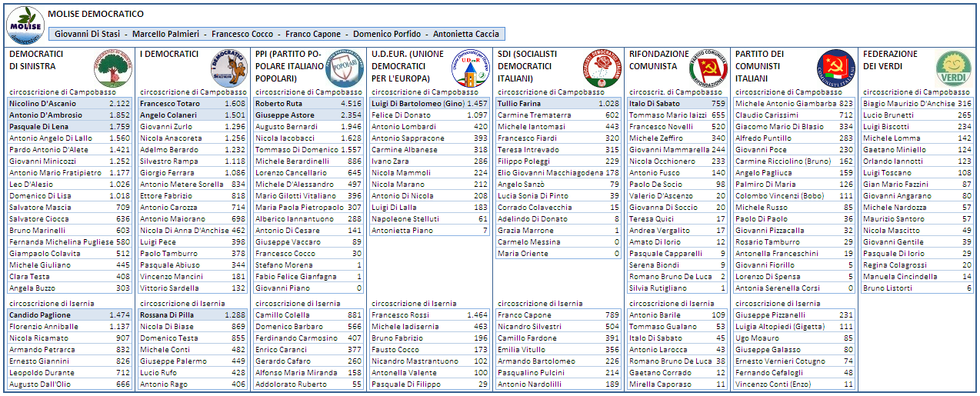The image size is (980, 396).
Task: Click the Italo Di Sabato highlighted row
Action: [x=678, y=103]
